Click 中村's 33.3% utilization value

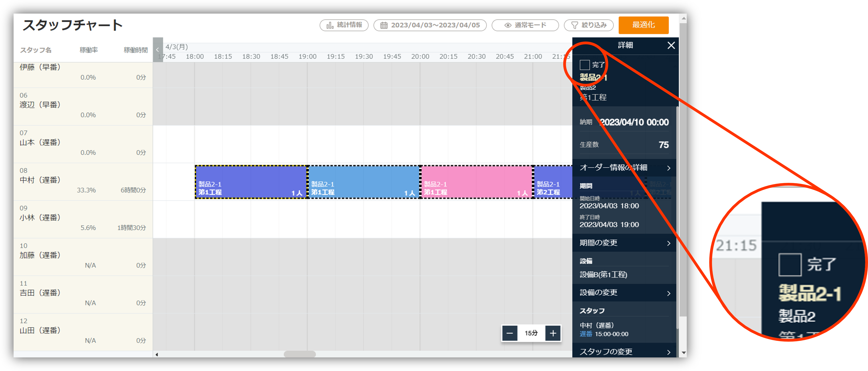tap(86, 190)
